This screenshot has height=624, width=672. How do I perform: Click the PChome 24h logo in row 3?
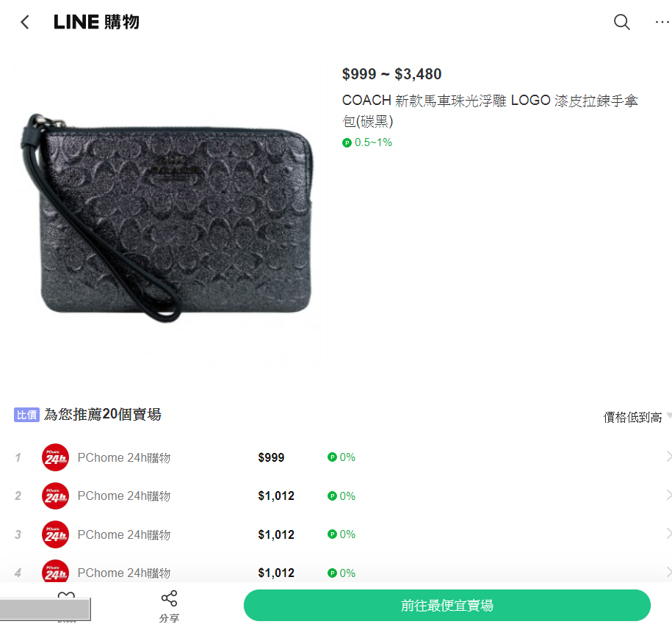pos(55,534)
